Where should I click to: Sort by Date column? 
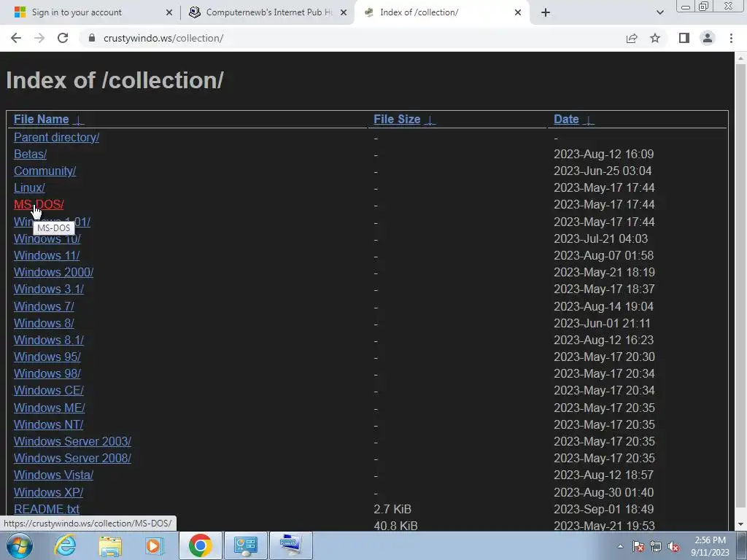coord(566,119)
